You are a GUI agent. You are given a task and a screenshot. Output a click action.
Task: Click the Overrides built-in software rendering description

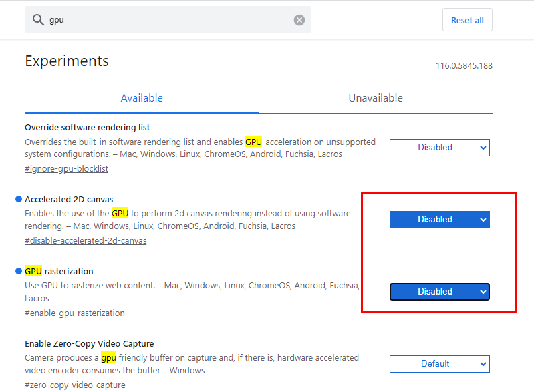pos(201,148)
